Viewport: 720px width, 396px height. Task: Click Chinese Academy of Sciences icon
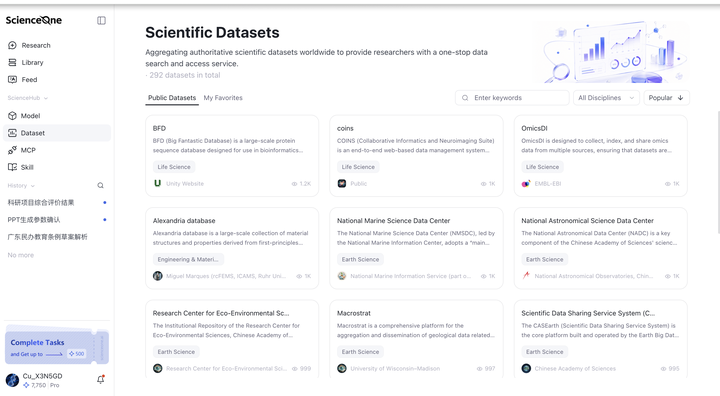click(526, 368)
